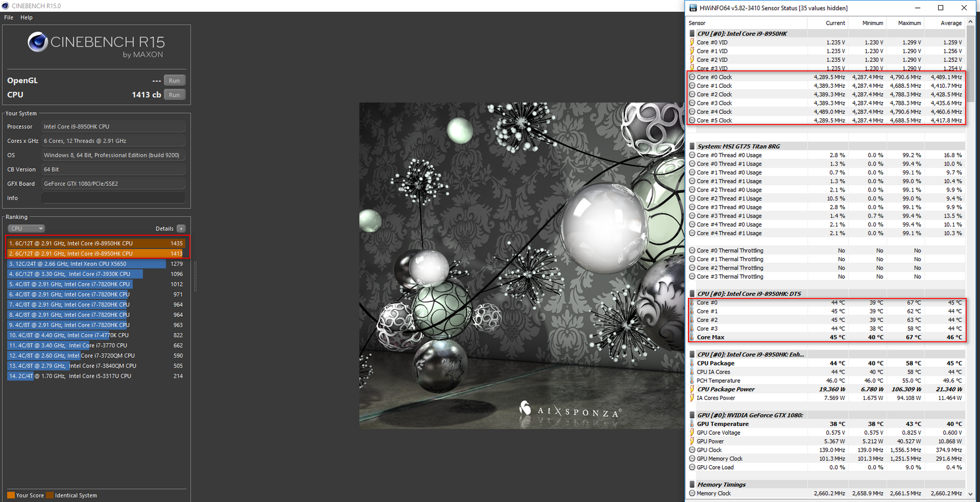Click the Core #0 VID lightning icon
The width and height of the screenshot is (980, 502).
click(692, 42)
